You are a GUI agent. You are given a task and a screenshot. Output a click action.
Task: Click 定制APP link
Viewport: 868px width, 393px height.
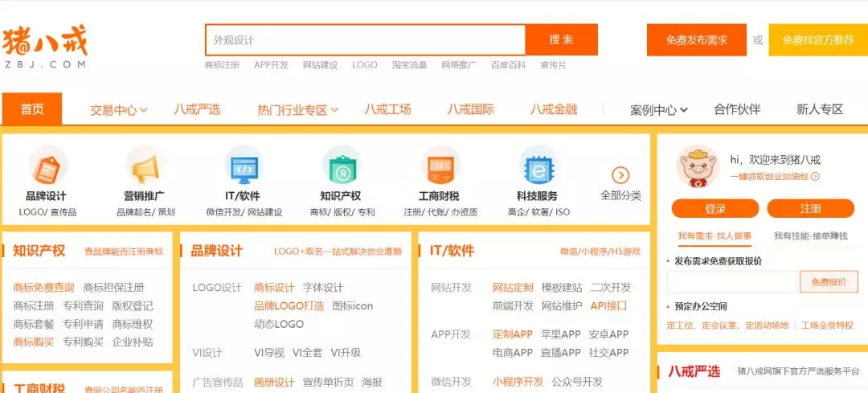(x=513, y=334)
